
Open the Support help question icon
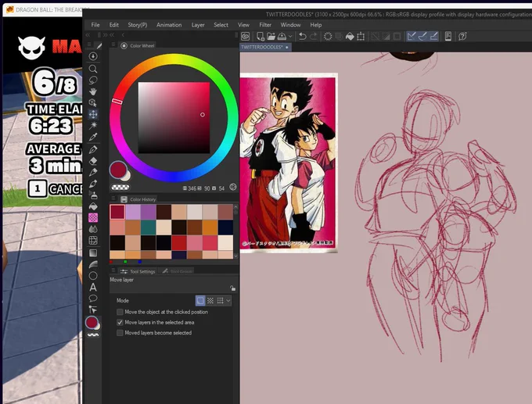462,36
